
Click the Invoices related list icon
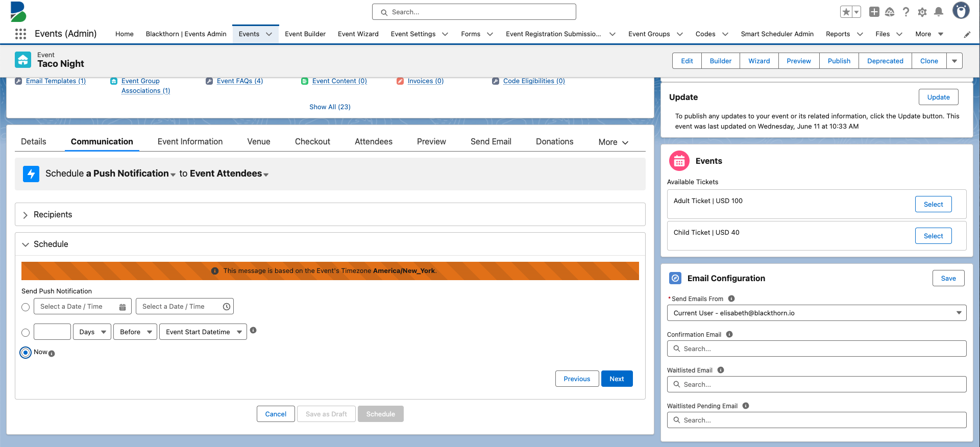tap(400, 81)
